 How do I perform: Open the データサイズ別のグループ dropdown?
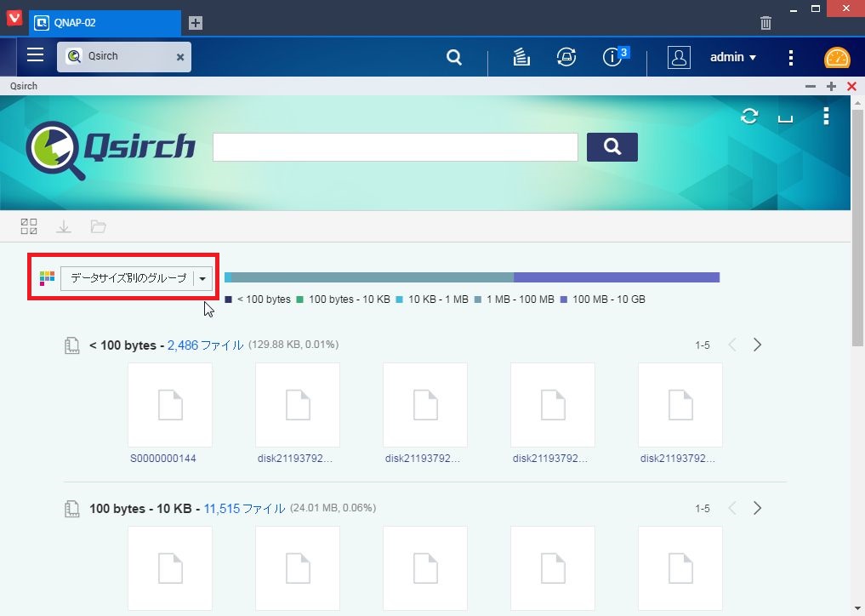coord(136,278)
